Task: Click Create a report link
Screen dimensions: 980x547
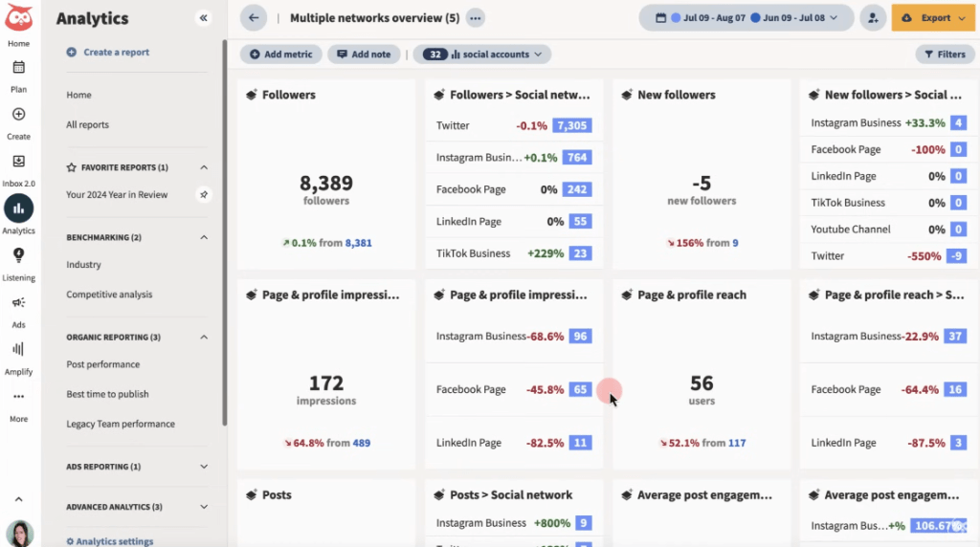Action: tap(107, 52)
